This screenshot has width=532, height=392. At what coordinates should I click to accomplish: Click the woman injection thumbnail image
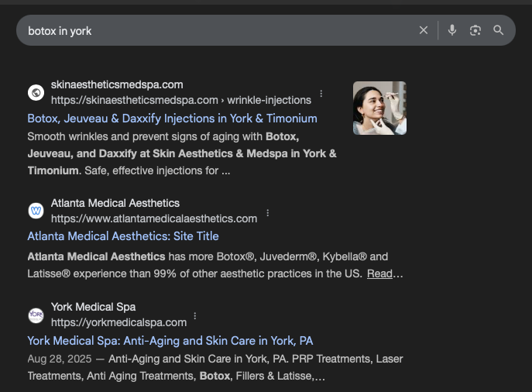(379, 108)
